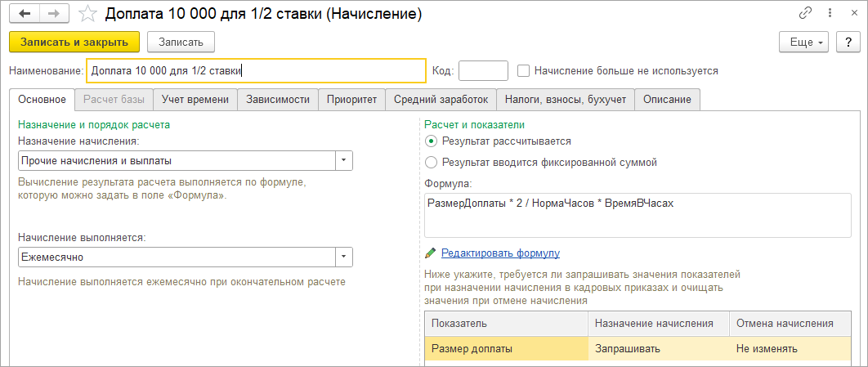Open the three-dot window menu

(x=829, y=14)
